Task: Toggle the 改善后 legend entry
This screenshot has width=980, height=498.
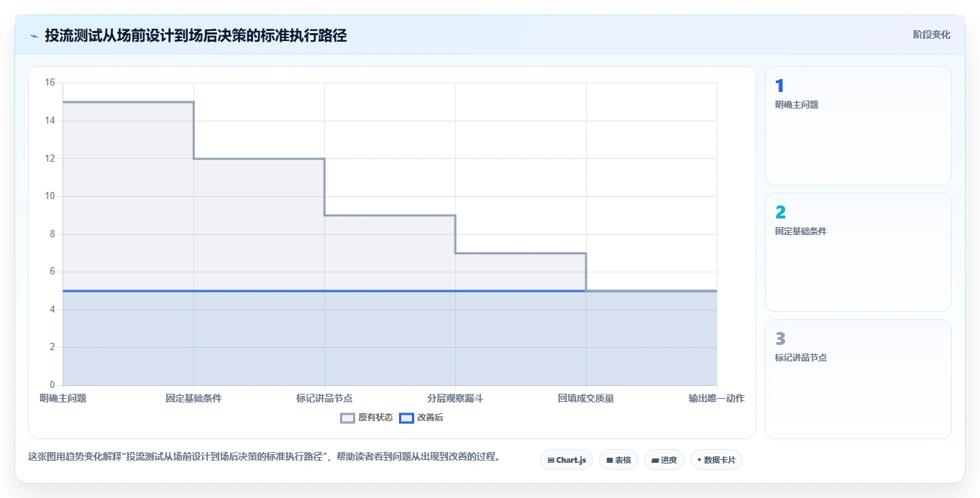Action: [421, 418]
